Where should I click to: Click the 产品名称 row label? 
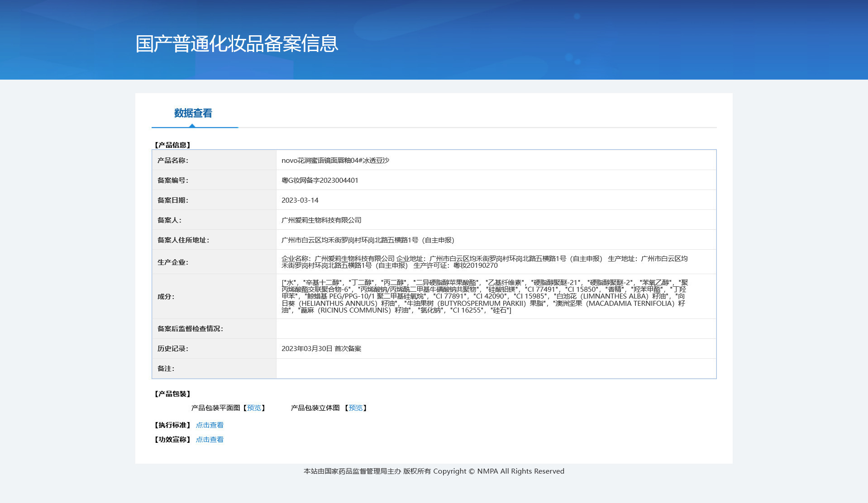click(x=173, y=161)
